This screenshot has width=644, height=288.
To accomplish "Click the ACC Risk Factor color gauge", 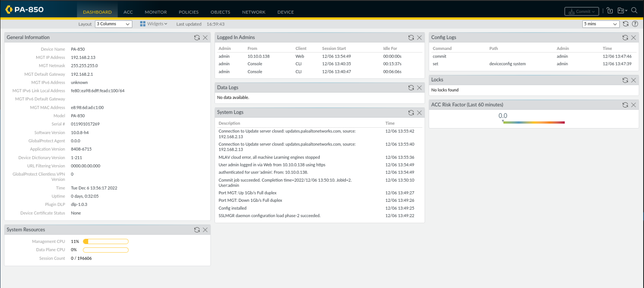I will [534, 122].
